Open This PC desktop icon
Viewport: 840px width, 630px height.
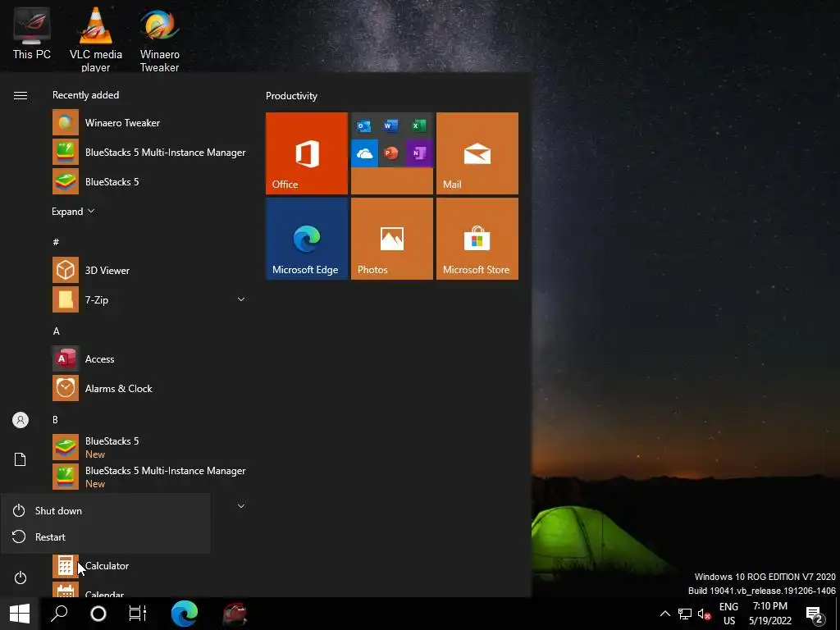(x=32, y=33)
